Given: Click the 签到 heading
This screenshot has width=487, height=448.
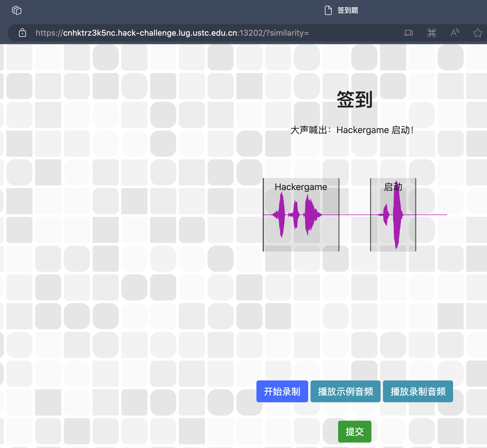Looking at the screenshot, I should coord(355,99).
